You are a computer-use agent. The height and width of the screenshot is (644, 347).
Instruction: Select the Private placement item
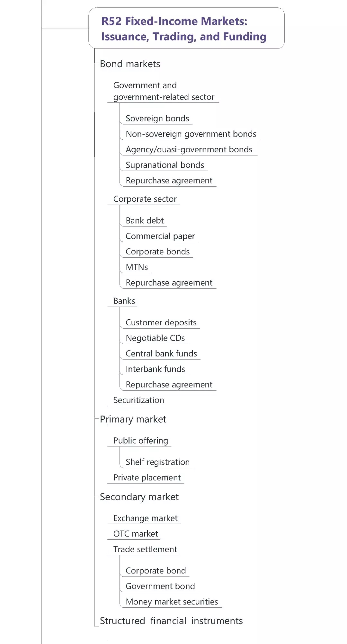147,478
